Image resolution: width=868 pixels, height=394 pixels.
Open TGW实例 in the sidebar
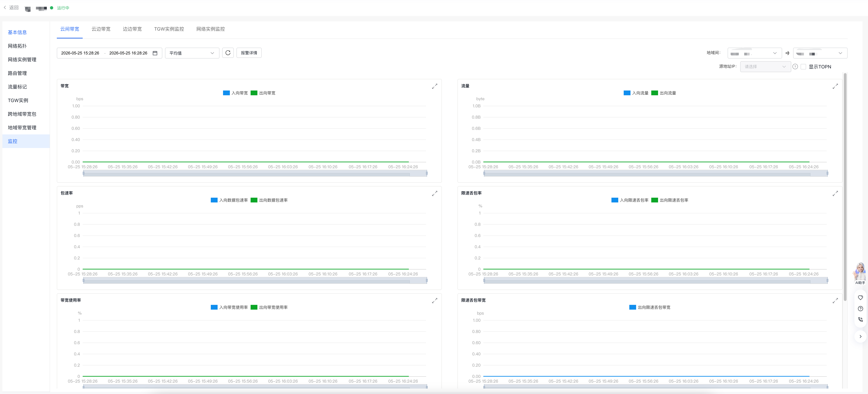(26, 100)
